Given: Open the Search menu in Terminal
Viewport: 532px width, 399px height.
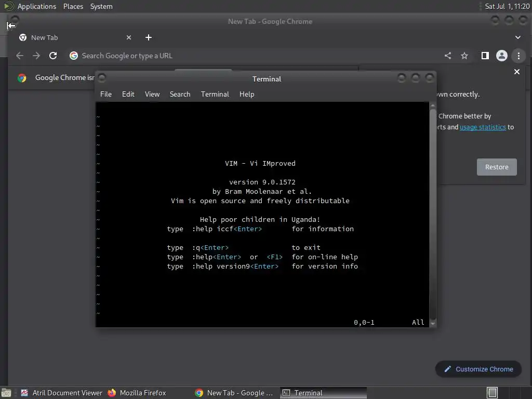Looking at the screenshot, I should 180,95.
